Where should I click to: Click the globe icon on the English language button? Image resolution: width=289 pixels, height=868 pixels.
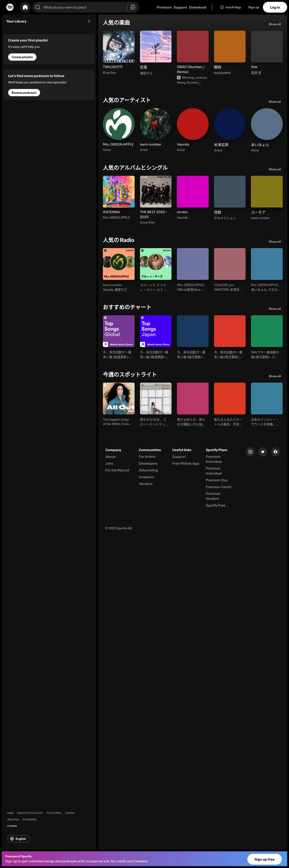pyautogui.click(x=12, y=839)
